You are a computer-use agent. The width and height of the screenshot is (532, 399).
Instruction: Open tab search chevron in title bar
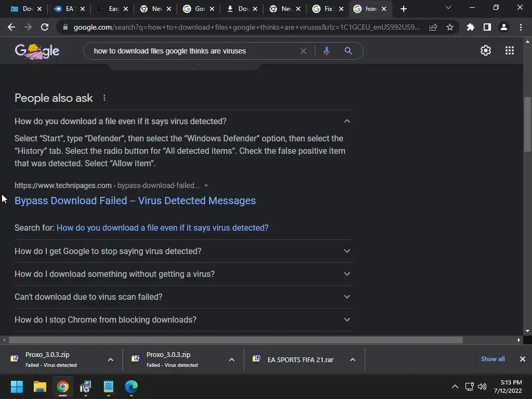coord(448,7)
